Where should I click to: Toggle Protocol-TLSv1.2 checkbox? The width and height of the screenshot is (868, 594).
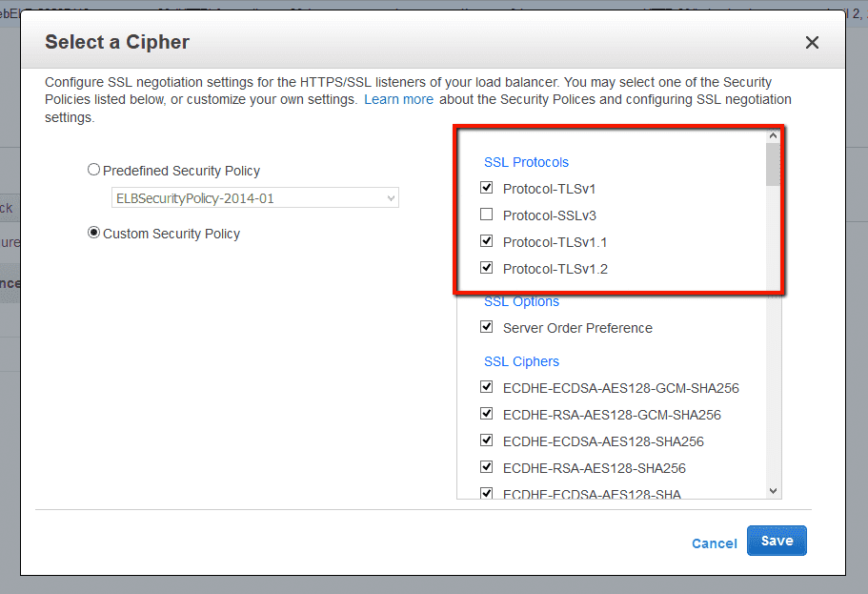pos(486,268)
